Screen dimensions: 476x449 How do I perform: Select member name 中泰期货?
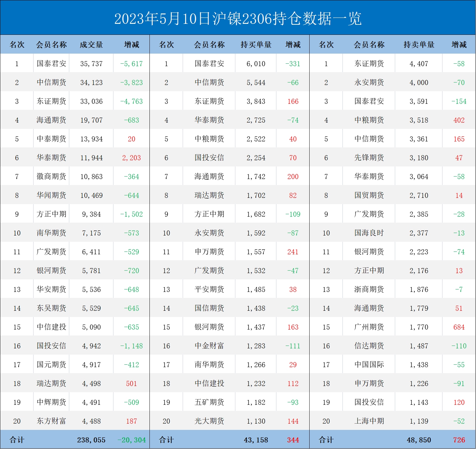pyautogui.click(x=51, y=139)
